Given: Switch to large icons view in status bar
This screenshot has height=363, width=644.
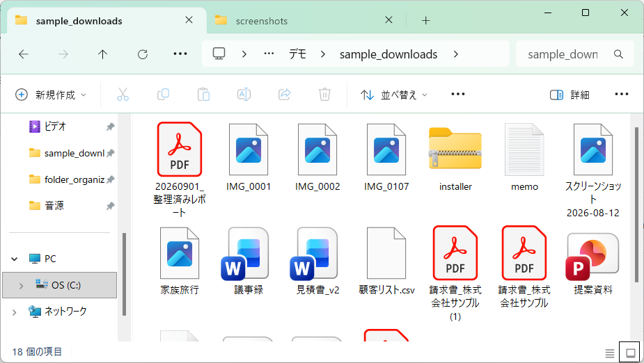Looking at the screenshot, I should click(630, 353).
